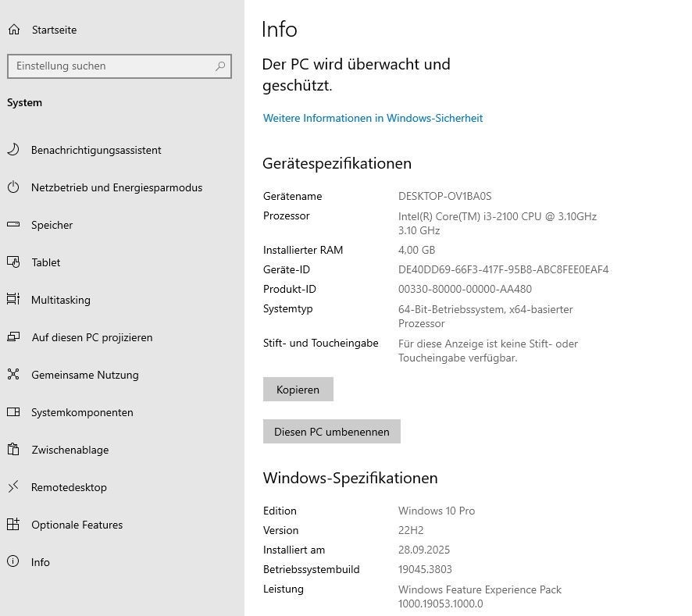The image size is (692, 616).
Task: Open the Systemkomponenten settings page
Action: tap(82, 412)
